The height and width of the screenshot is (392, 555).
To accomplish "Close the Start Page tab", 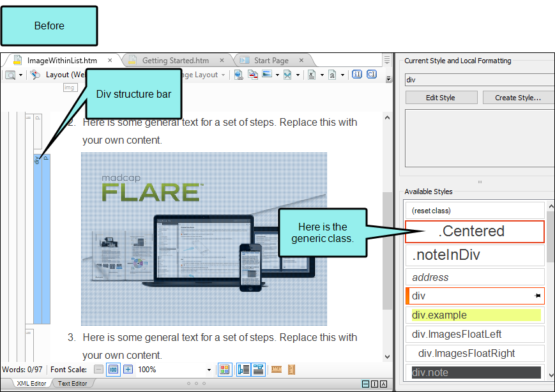I will (x=301, y=61).
